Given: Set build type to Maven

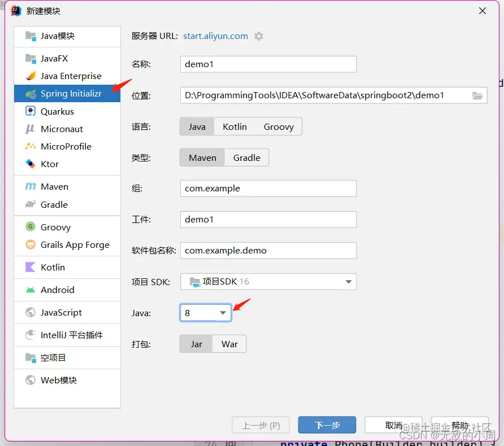Looking at the screenshot, I should click(202, 158).
